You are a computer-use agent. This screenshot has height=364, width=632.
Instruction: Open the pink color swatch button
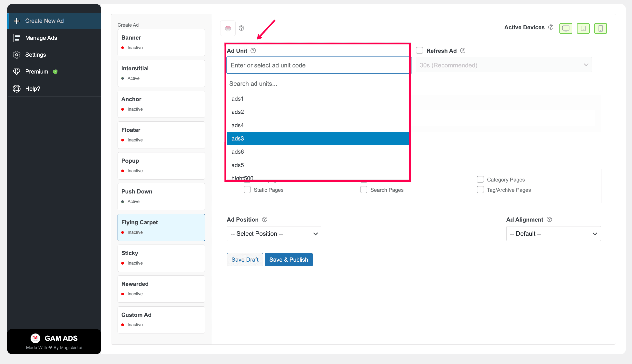point(228,28)
